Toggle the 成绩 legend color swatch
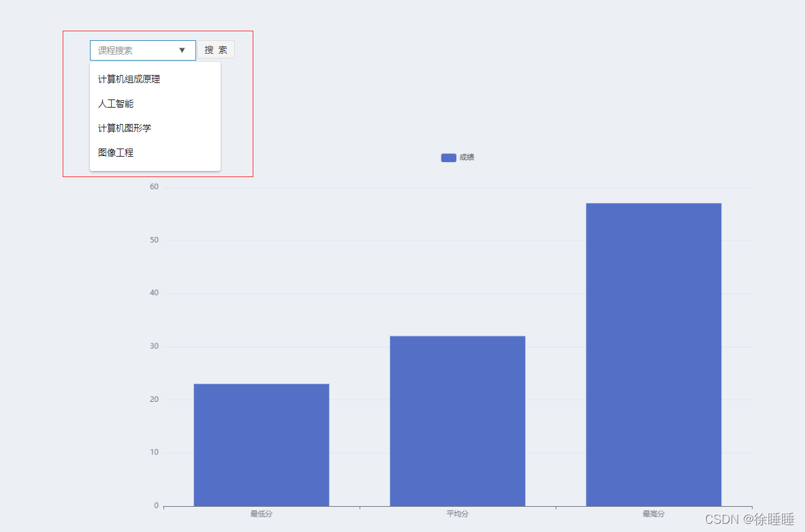805x532 pixels. pos(449,157)
